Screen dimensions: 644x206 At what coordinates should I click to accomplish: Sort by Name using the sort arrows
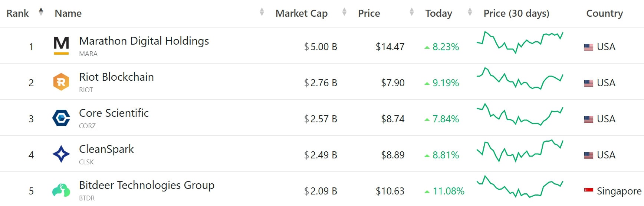(x=262, y=12)
